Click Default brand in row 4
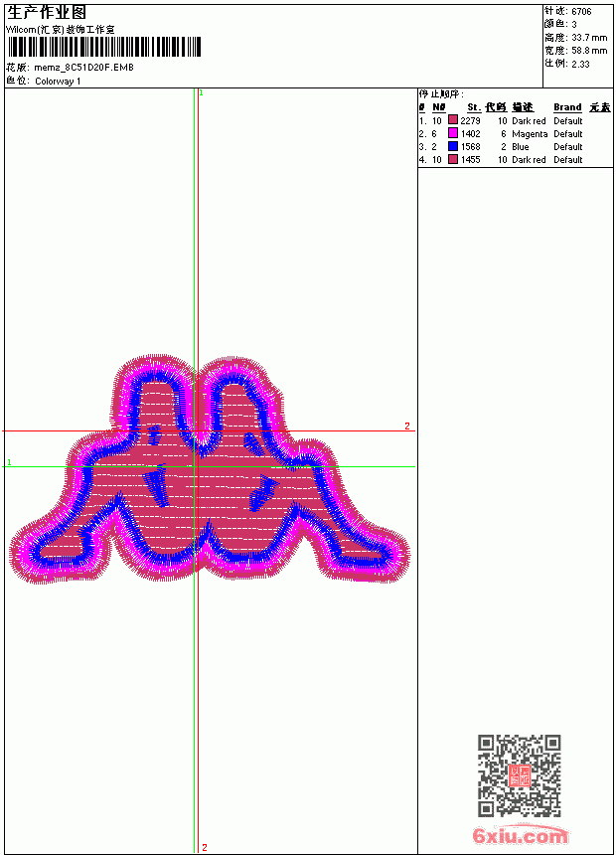This screenshot has width=616, height=855. pyautogui.click(x=568, y=160)
